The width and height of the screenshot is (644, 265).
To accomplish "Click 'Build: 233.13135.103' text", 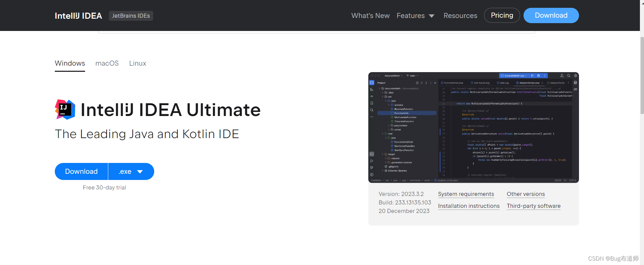I will [x=405, y=202].
